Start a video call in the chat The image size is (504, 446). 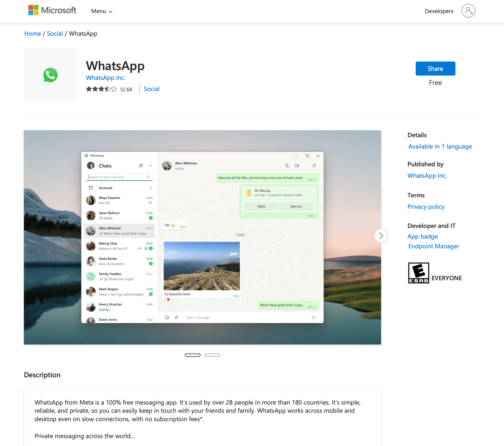click(297, 165)
